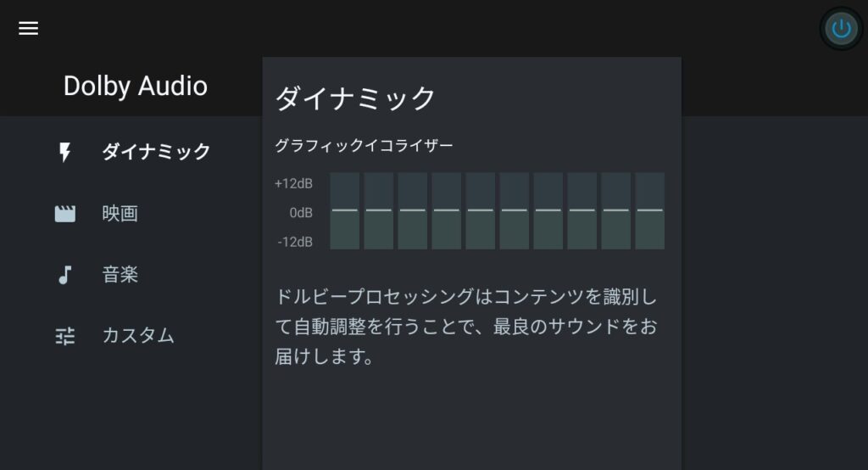Toggle the Dolby Audio power button
This screenshot has height=470, width=868.
click(841, 29)
